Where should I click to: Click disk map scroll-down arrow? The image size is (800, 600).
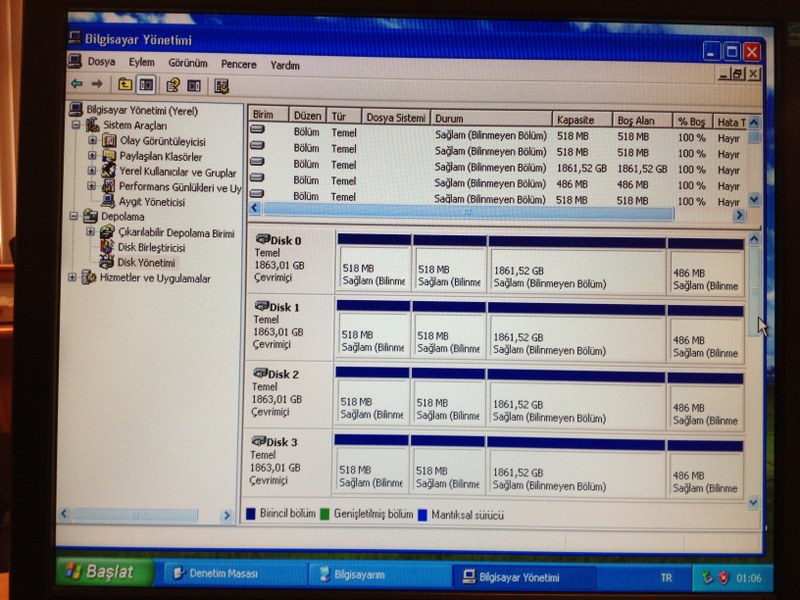754,503
